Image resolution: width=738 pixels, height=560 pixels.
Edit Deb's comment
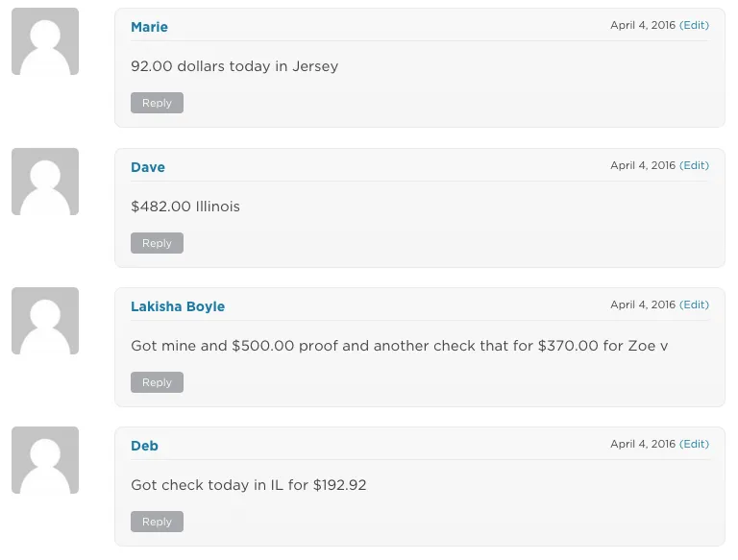click(694, 444)
